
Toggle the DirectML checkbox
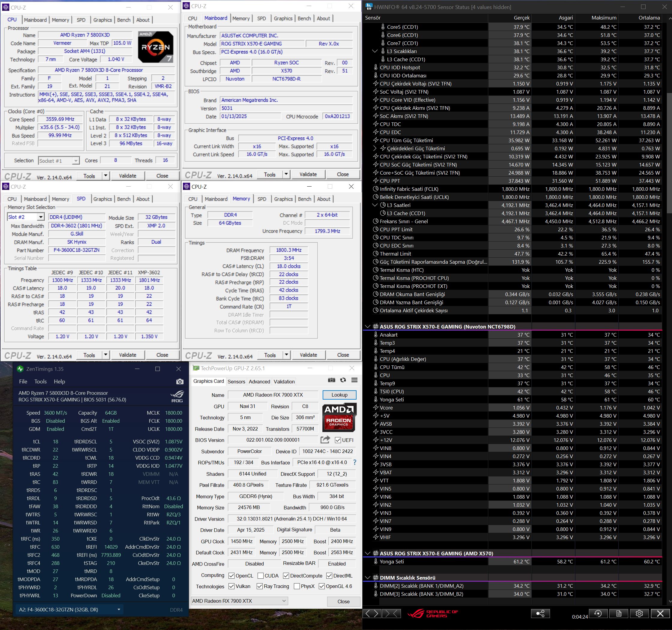click(329, 576)
